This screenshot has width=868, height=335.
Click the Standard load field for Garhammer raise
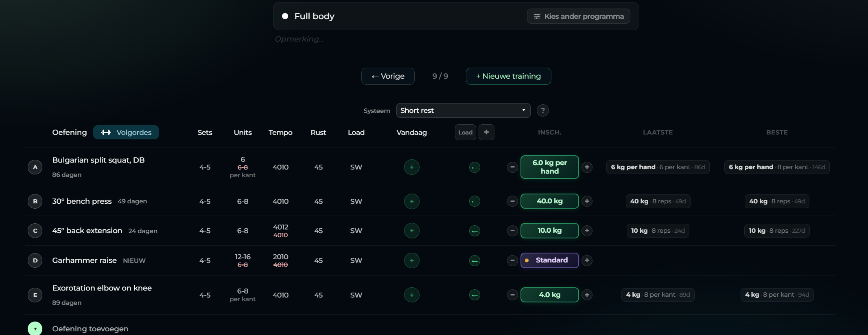[x=549, y=260]
